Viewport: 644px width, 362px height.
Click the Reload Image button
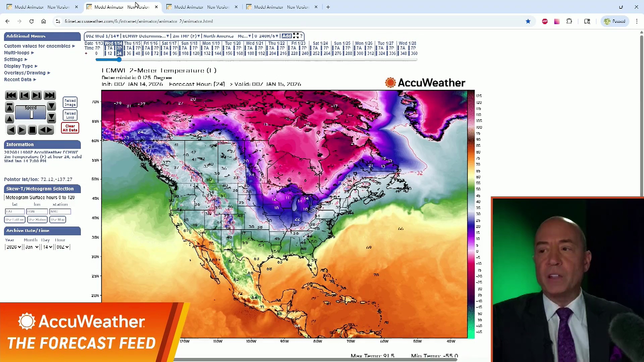pos(70,103)
